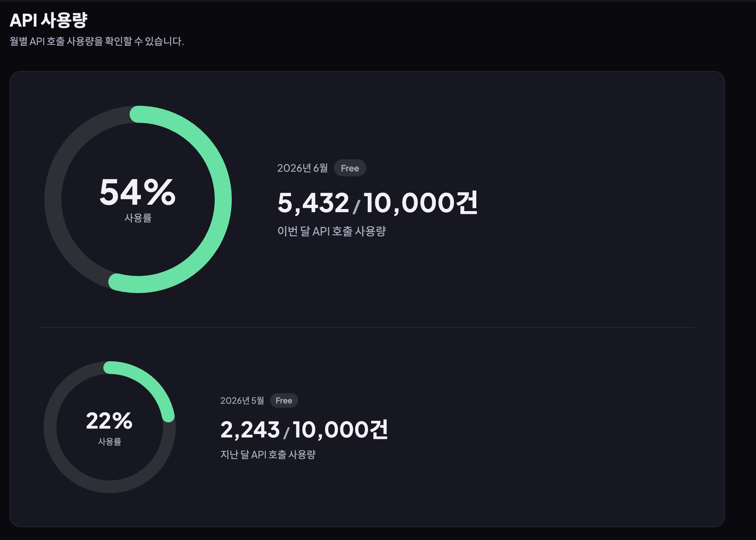Screen dimensions: 756x540
Task: Click the 54% percentage text
Action: tap(138, 192)
